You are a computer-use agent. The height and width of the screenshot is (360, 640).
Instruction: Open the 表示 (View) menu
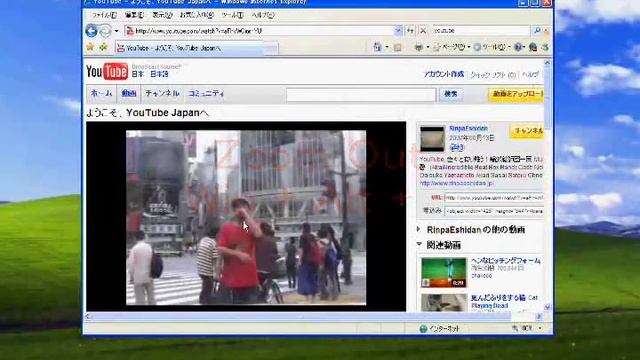click(162, 15)
